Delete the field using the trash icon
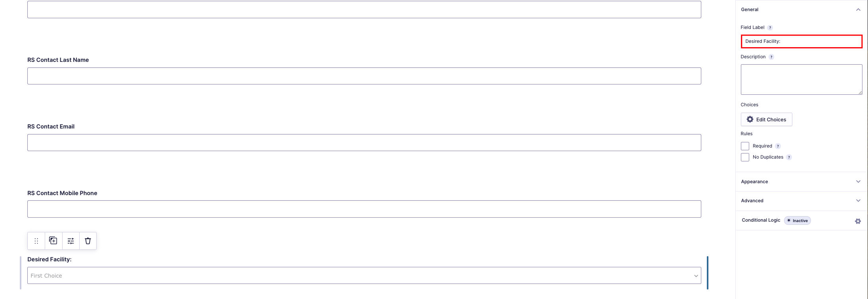 tap(88, 241)
